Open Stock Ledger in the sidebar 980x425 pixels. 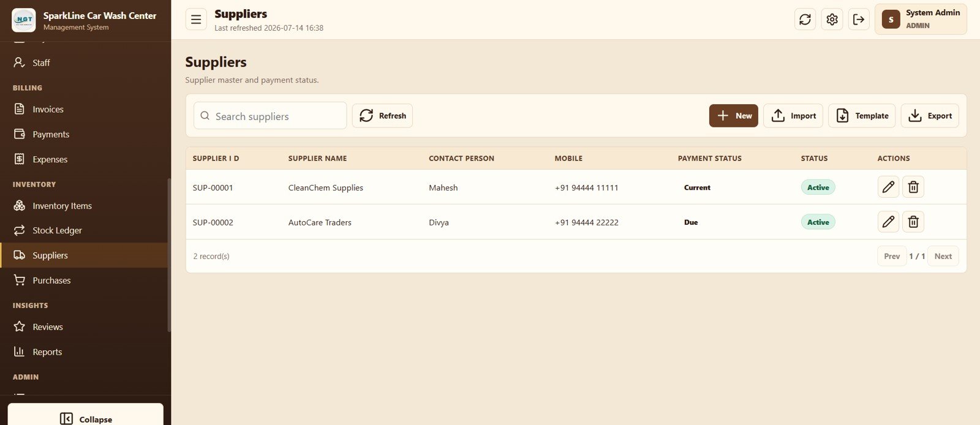tap(85, 230)
